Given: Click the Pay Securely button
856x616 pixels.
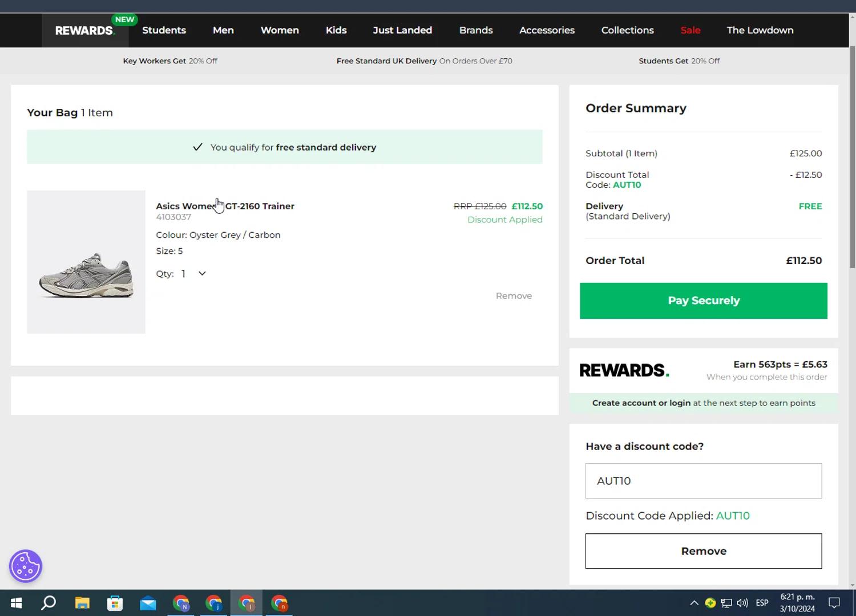Looking at the screenshot, I should click(704, 301).
